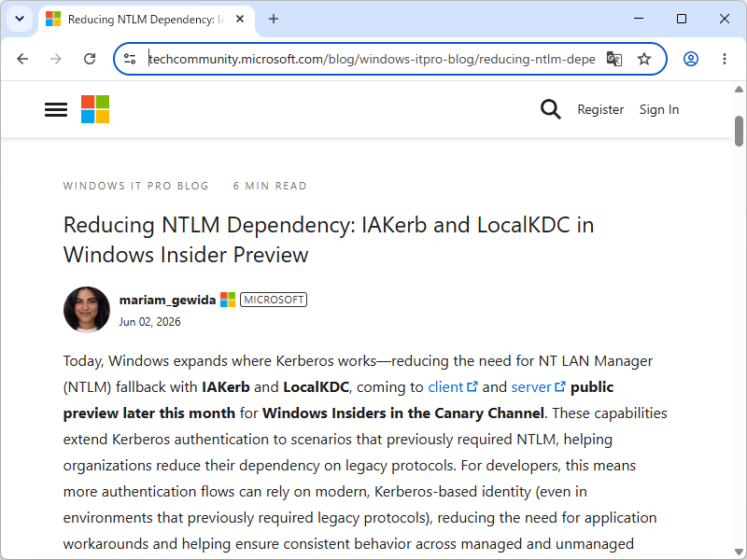The height and width of the screenshot is (560, 747).
Task: Select the Jun 02, 2026 date text
Action: [149, 322]
